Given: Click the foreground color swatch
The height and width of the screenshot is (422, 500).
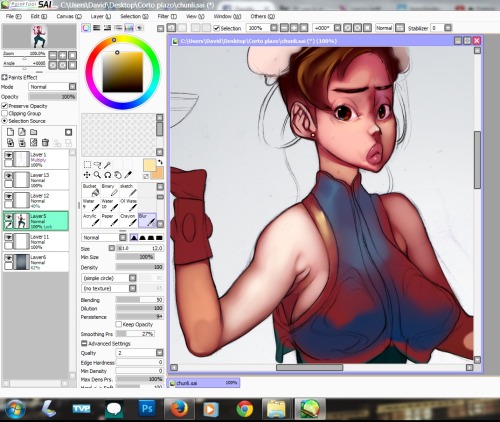Looking at the screenshot, I should click(149, 165).
